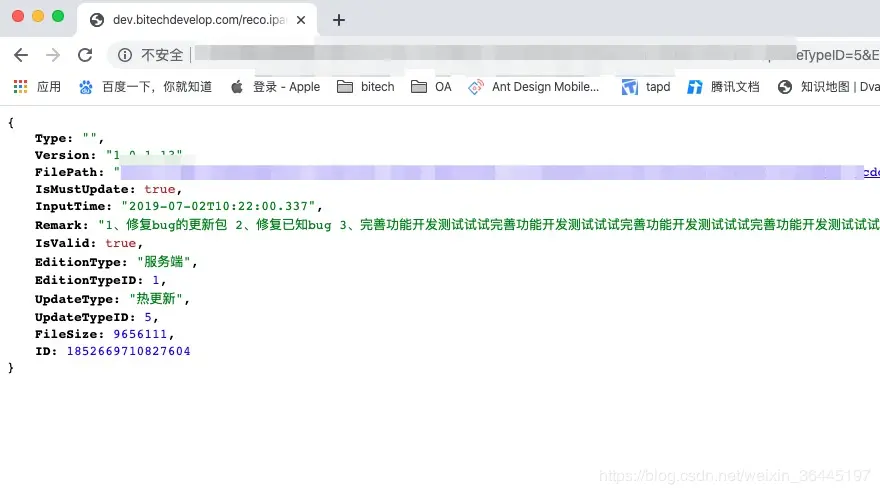Click the 不安全 security label
The width and height of the screenshot is (880, 494).
coord(162,55)
